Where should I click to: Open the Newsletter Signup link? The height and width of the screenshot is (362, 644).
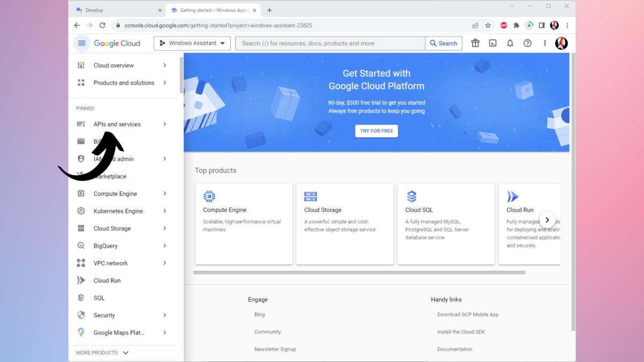coord(275,349)
